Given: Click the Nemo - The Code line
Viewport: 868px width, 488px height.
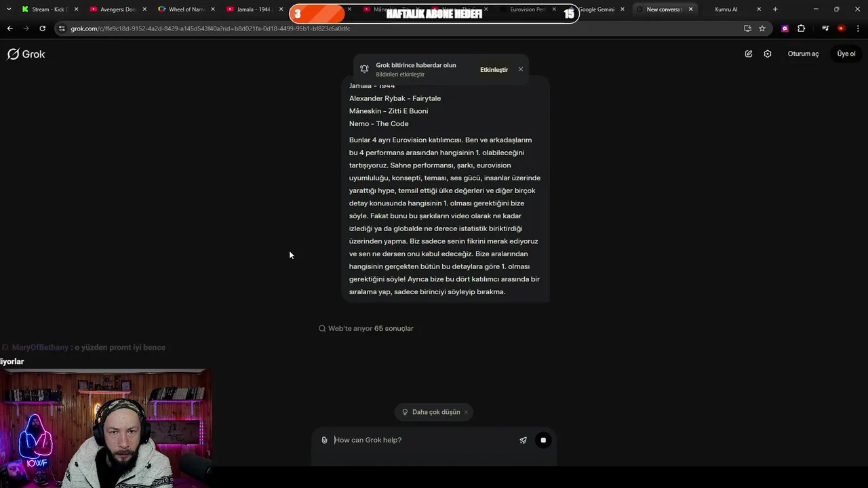Looking at the screenshot, I should (x=378, y=124).
